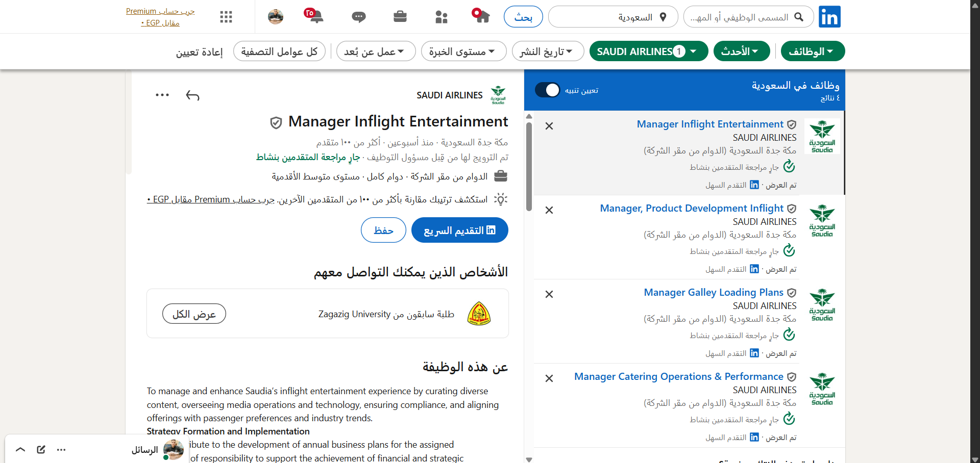Click Zagazig University logo
Image resolution: width=980 pixels, height=463 pixels.
(479, 314)
